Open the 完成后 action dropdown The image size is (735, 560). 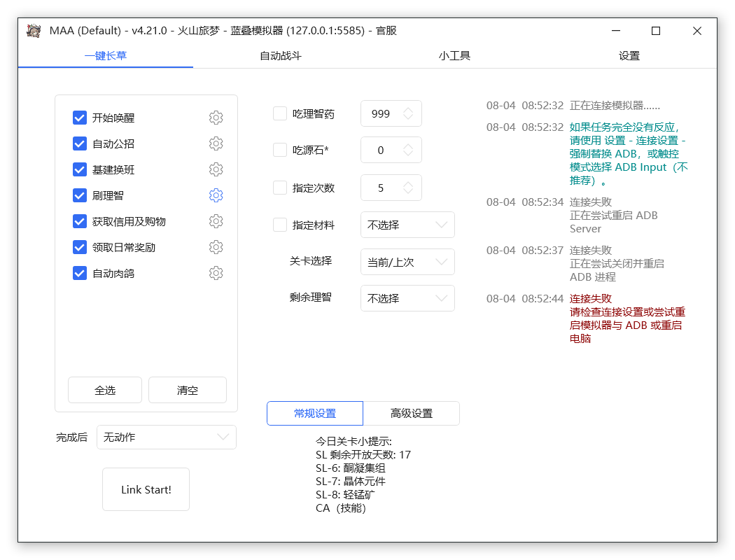[166, 436]
